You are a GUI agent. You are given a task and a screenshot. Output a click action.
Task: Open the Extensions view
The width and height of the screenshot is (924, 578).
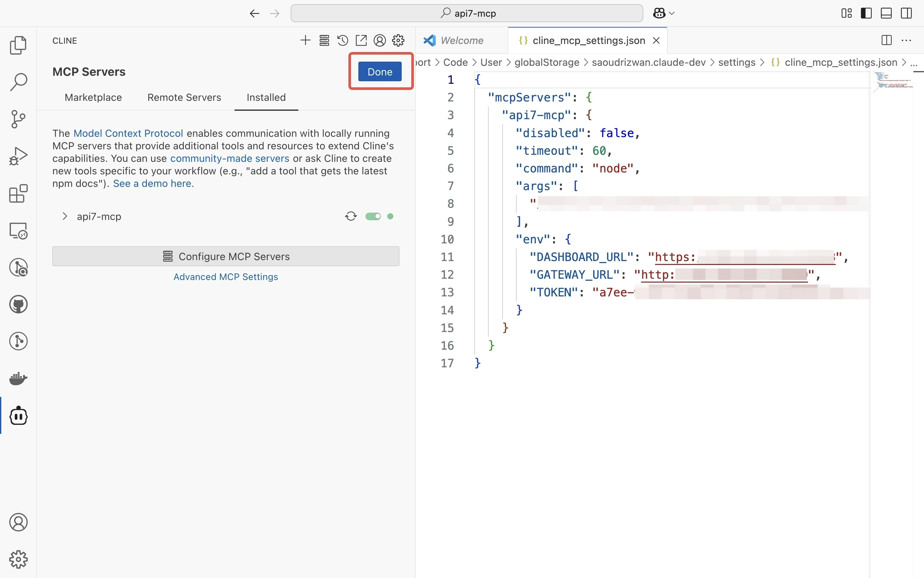(18, 193)
